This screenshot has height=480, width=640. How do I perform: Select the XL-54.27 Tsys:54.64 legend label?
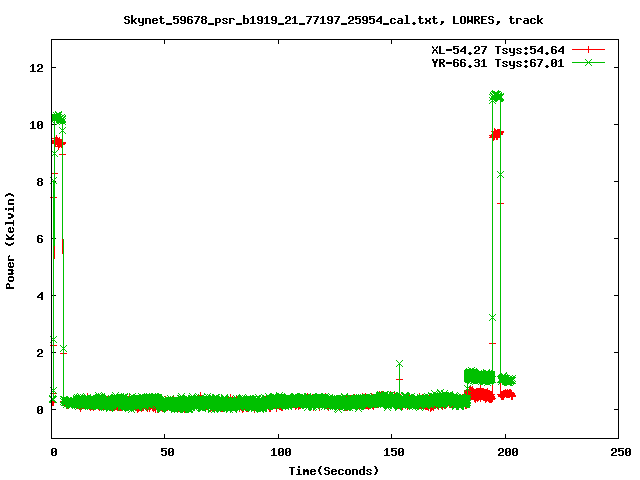[498, 50]
